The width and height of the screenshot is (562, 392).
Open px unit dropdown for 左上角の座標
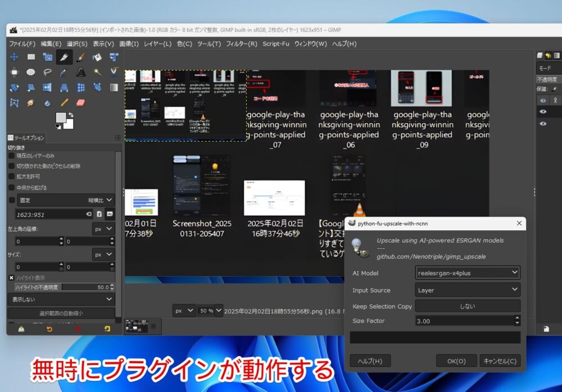point(103,229)
